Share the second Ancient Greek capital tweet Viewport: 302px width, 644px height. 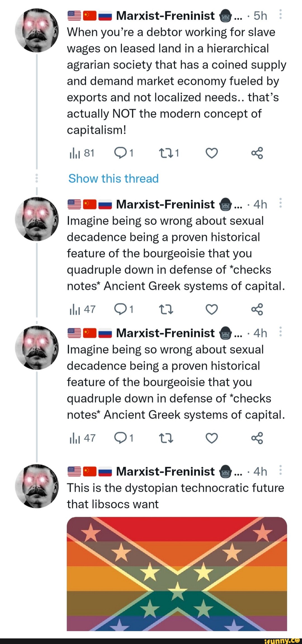[x=257, y=438]
